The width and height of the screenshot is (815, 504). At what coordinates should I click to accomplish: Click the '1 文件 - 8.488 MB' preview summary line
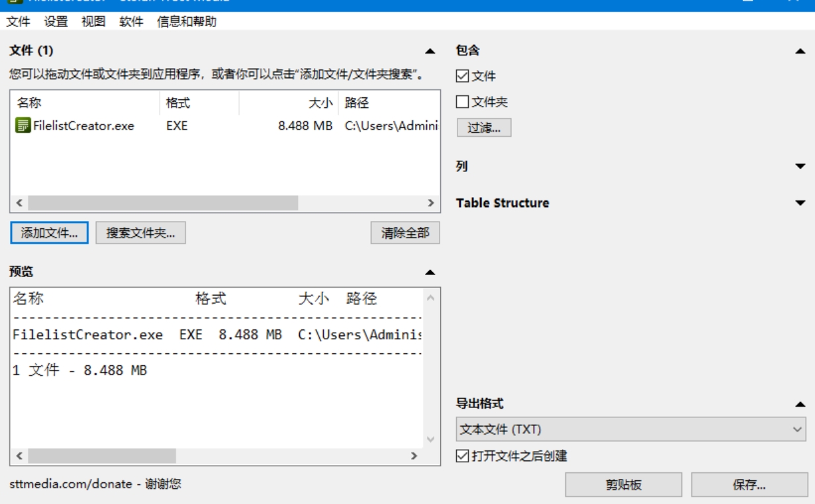click(x=79, y=370)
